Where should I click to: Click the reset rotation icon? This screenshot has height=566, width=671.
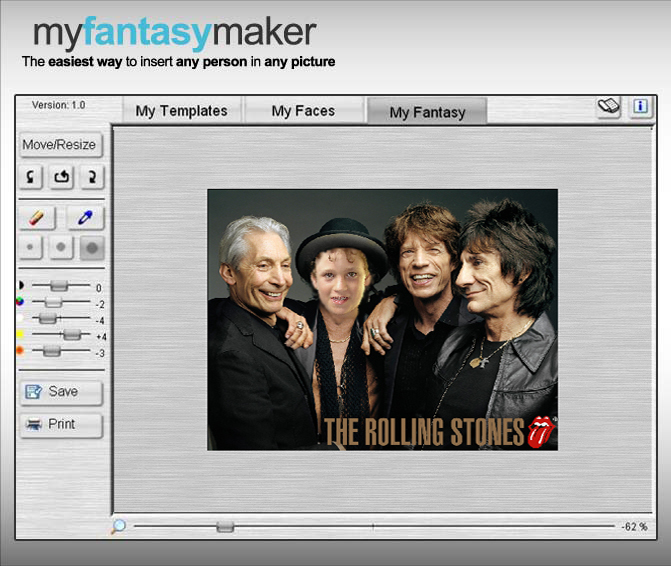tap(62, 177)
